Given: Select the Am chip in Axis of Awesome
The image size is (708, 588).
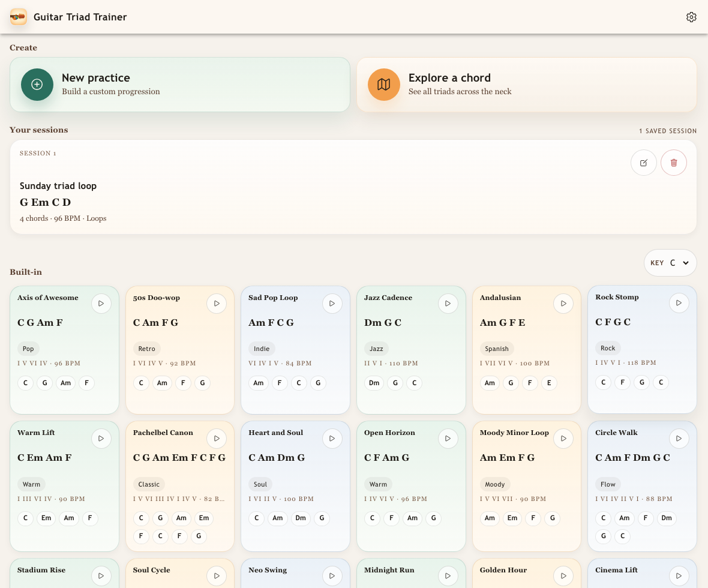Looking at the screenshot, I should 66,383.
